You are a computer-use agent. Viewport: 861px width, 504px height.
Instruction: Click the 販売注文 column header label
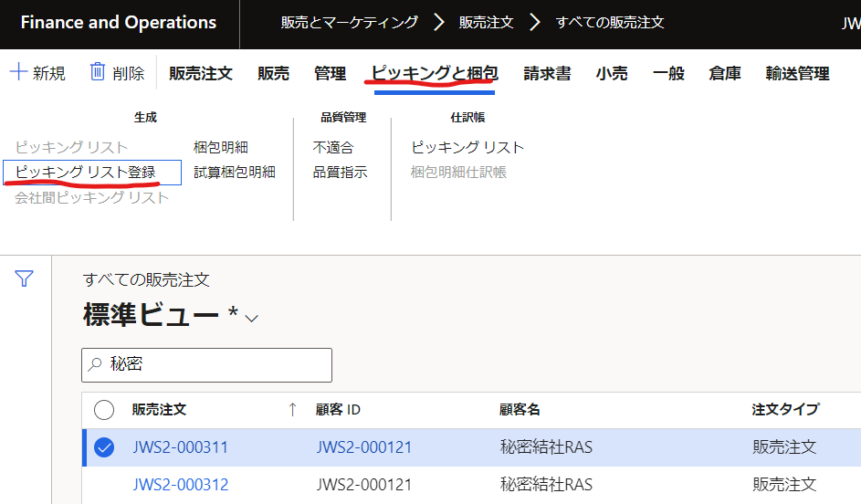159,410
